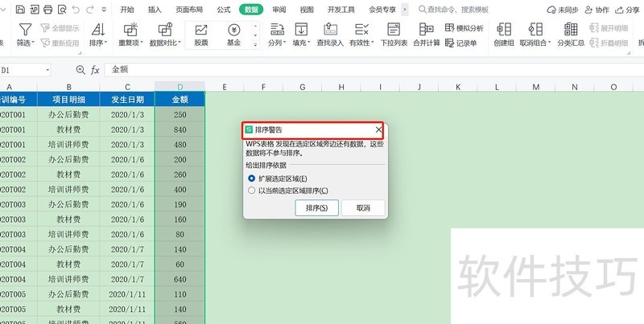Open the 记录单 record form
The image size is (644, 324).
pos(461,43)
